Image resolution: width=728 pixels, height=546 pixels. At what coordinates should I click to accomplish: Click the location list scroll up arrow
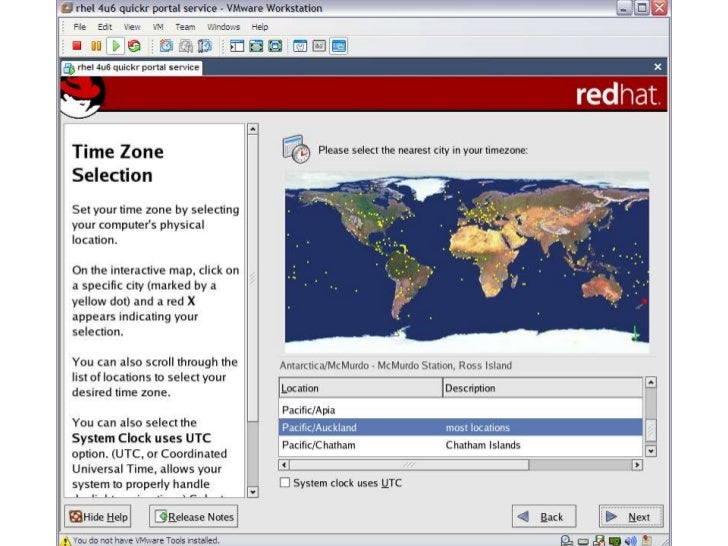(x=651, y=383)
